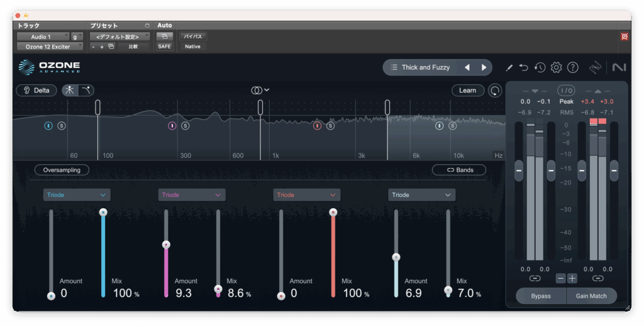
Task: Open the help question mark icon
Action: tap(572, 67)
